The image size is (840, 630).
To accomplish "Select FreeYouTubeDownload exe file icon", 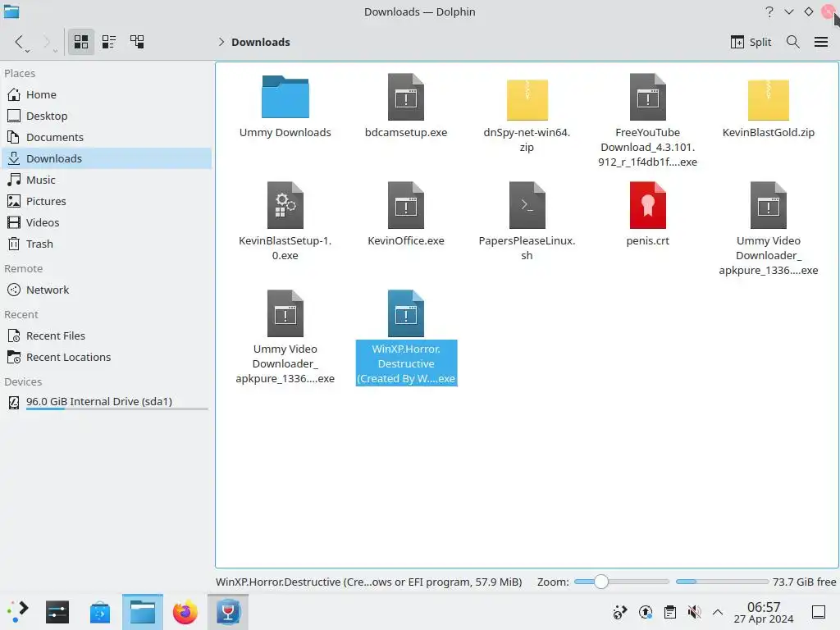I will pyautogui.click(x=648, y=97).
